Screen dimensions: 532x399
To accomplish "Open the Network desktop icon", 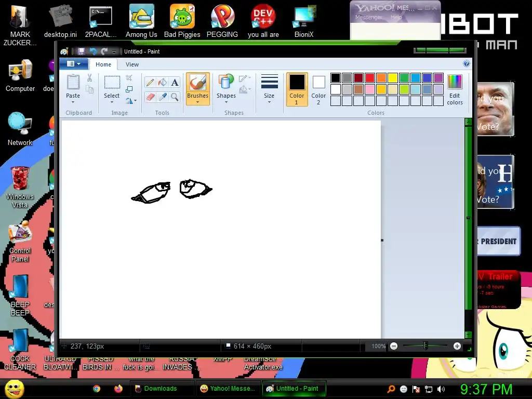I will (20, 129).
